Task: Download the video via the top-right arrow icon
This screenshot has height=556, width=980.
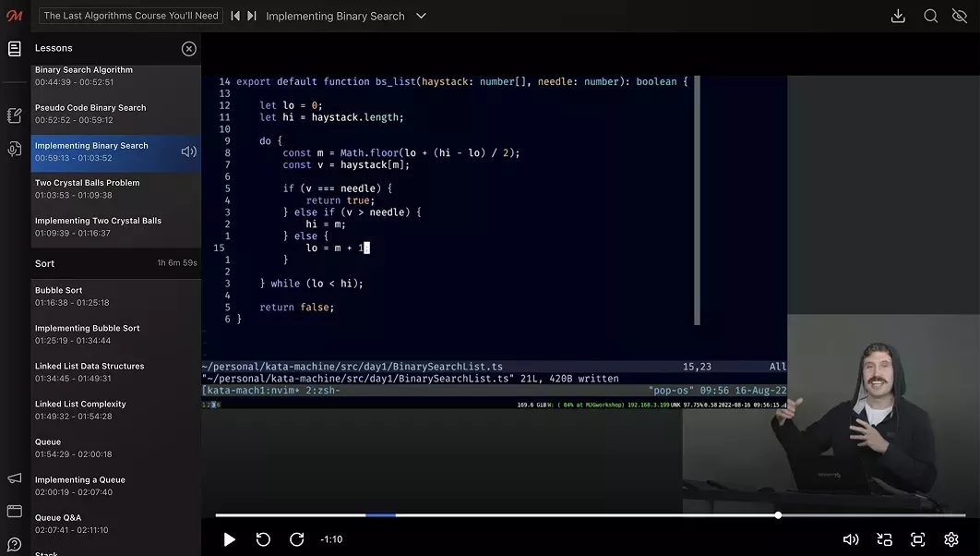Action: click(897, 16)
